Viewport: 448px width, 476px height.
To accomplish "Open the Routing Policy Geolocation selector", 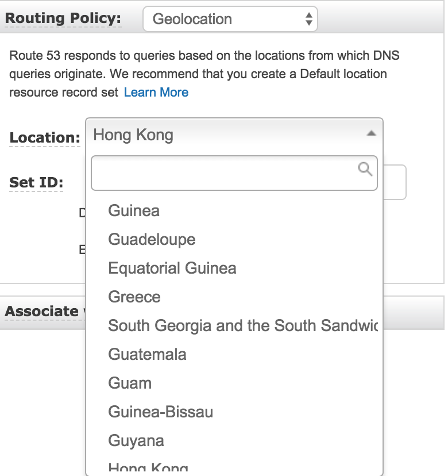I will pyautogui.click(x=230, y=19).
